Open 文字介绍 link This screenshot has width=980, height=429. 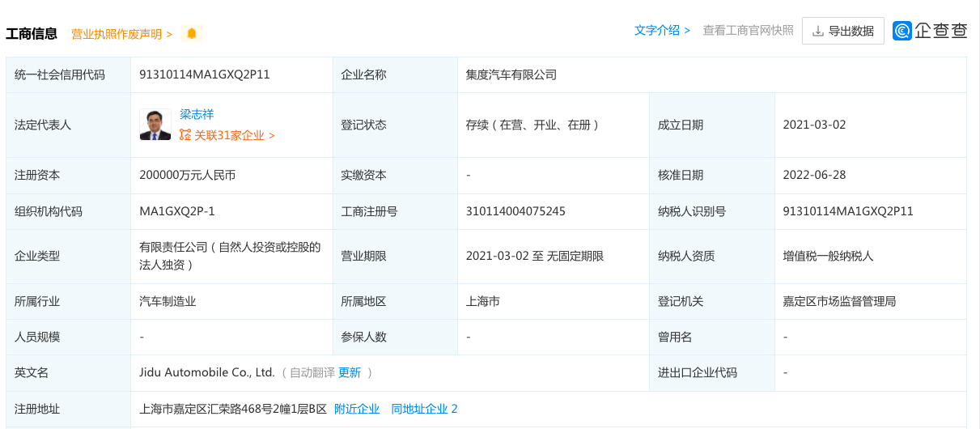click(x=662, y=30)
